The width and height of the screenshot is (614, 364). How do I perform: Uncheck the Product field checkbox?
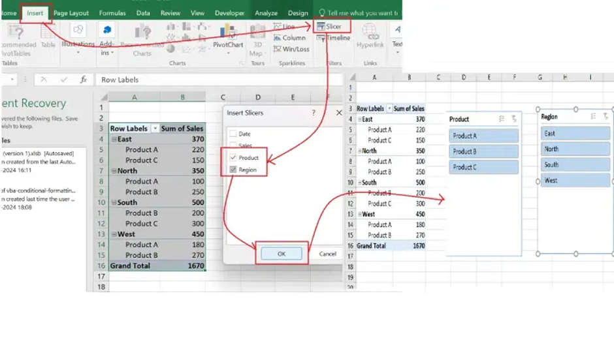pos(233,158)
